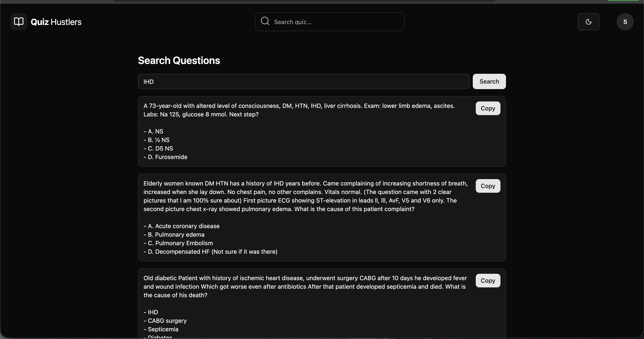This screenshot has width=644, height=339.
Task: Click the old diabetic patient CABG question text
Action: pyautogui.click(x=305, y=287)
